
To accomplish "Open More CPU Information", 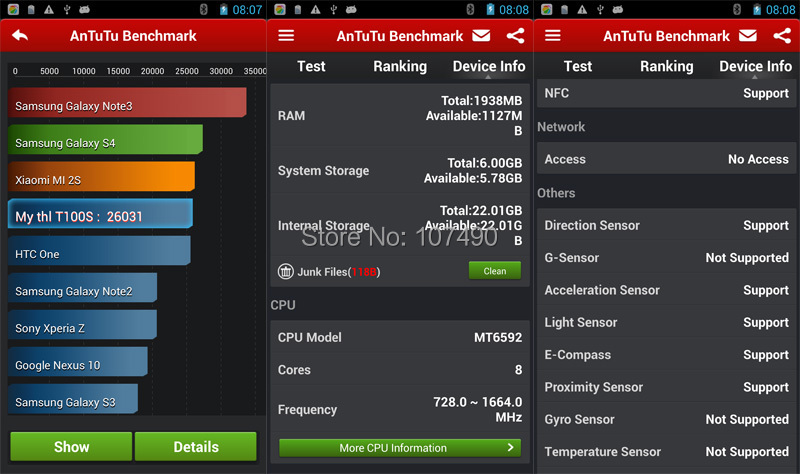I will tap(400, 447).
